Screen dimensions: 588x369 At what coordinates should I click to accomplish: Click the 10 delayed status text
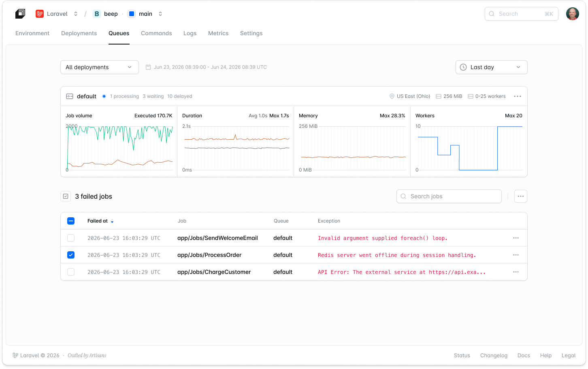180,96
